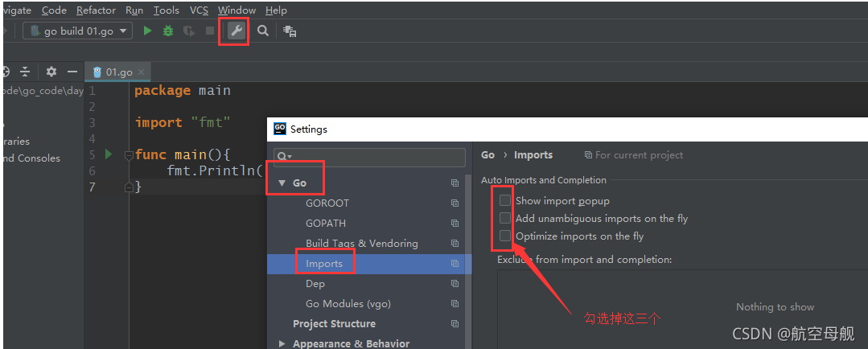
Task: Open the go build 01.go configuration dropdown
Action: pos(78,31)
